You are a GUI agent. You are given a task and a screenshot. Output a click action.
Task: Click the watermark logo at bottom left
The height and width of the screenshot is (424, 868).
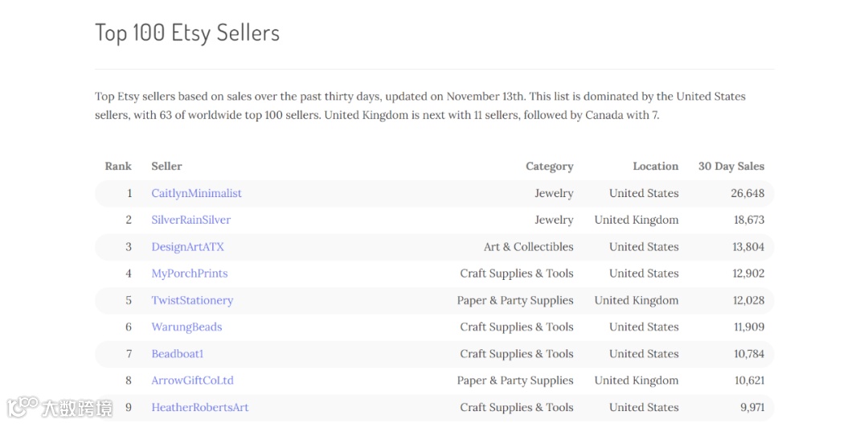59,407
